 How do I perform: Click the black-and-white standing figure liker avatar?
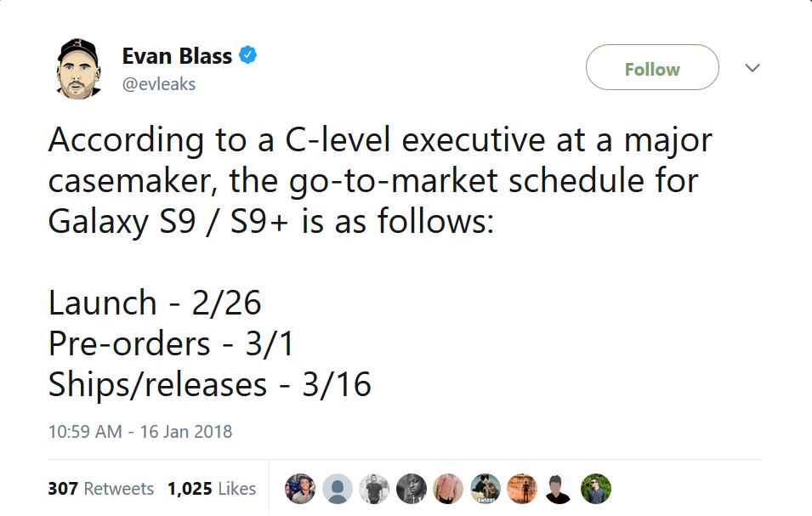pos(374,489)
